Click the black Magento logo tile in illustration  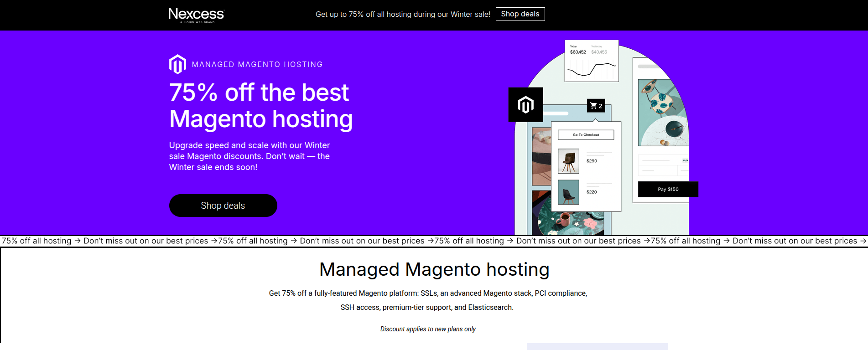click(x=525, y=105)
